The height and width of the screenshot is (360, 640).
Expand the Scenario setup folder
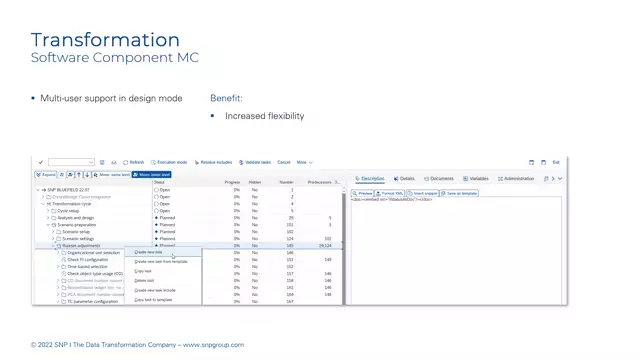tap(53, 231)
